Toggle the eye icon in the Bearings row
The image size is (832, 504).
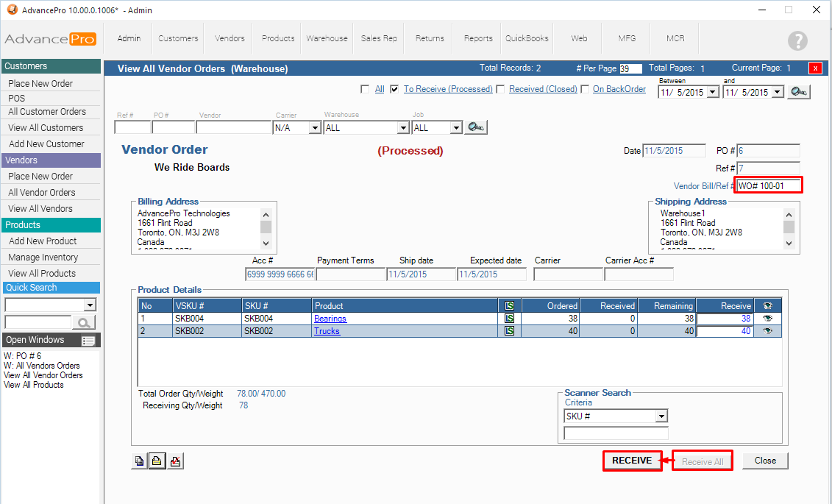tap(768, 319)
